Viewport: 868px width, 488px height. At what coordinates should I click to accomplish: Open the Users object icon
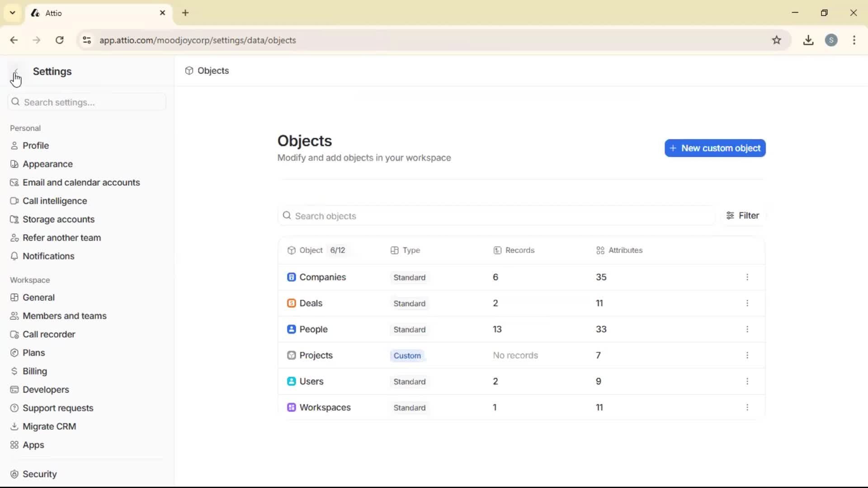292,381
